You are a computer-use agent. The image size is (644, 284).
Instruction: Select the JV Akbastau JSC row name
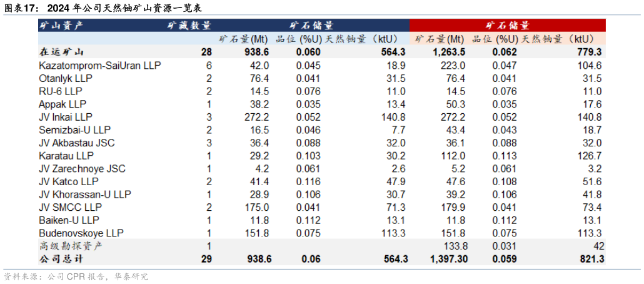tap(77, 143)
